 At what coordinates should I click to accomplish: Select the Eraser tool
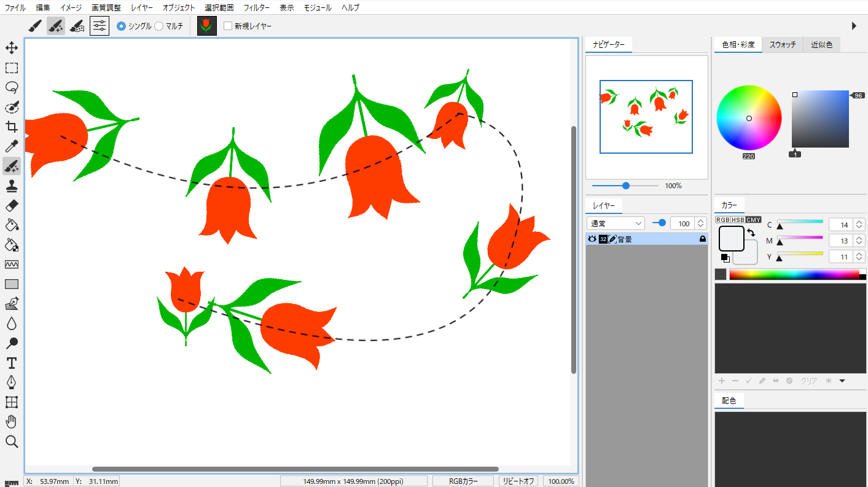(12, 205)
